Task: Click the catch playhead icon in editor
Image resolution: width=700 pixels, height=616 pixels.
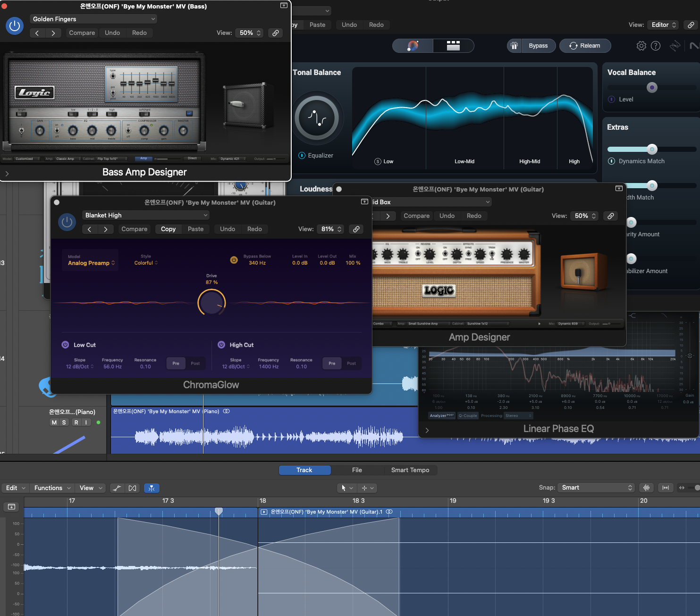Action: click(x=152, y=488)
